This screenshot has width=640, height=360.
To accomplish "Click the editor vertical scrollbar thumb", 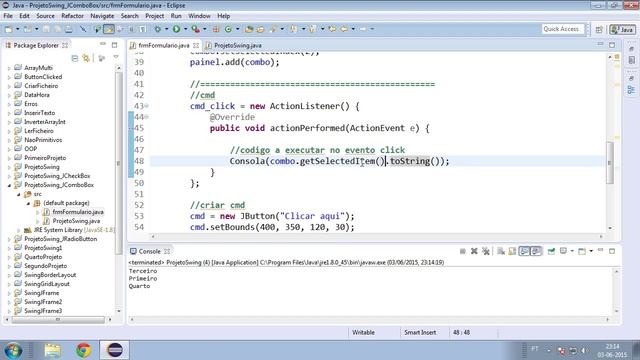I will point(610,163).
